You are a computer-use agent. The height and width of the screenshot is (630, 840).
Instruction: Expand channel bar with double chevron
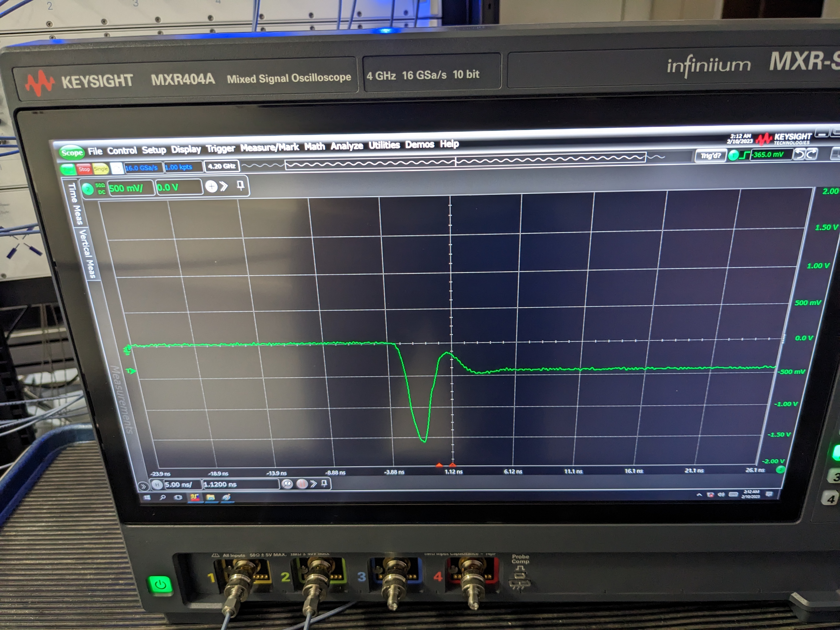click(224, 186)
